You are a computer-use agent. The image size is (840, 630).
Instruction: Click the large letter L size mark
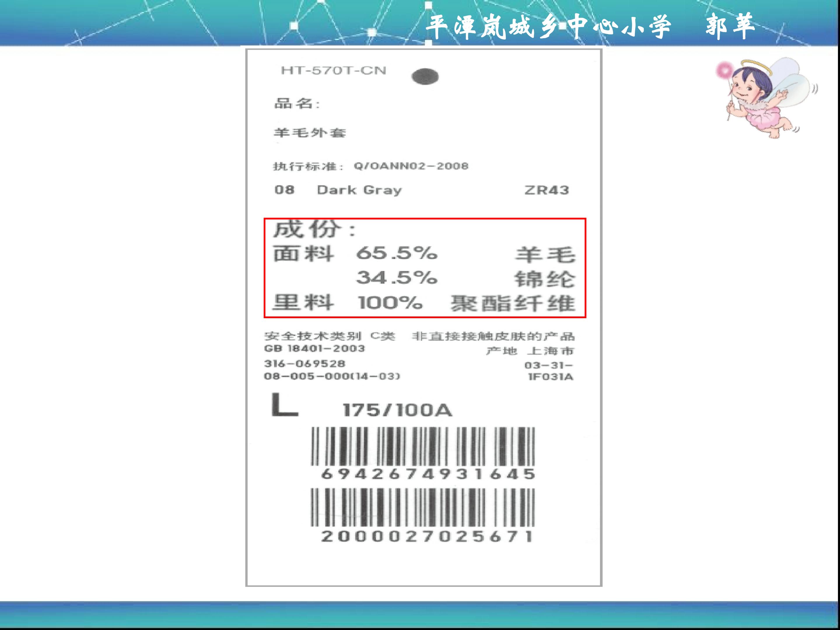point(285,405)
